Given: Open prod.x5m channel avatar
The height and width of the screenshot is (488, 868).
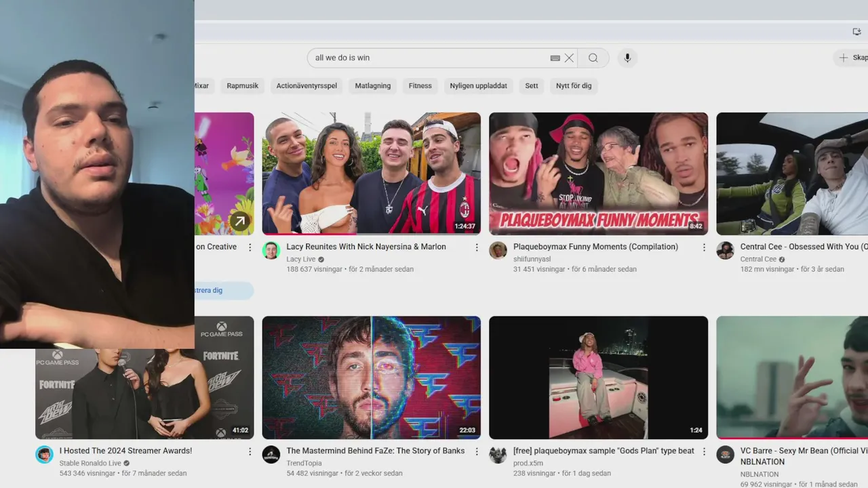Looking at the screenshot, I should (498, 454).
